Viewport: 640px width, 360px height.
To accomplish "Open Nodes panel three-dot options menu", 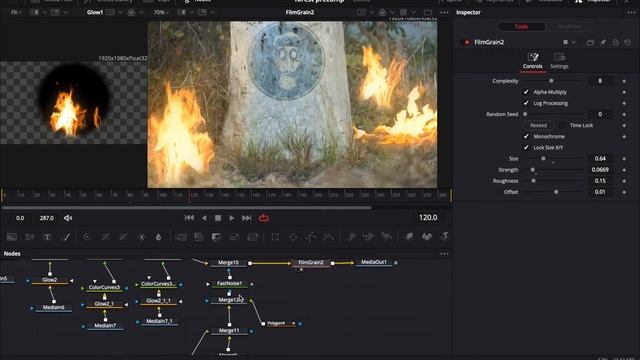I will pos(444,254).
